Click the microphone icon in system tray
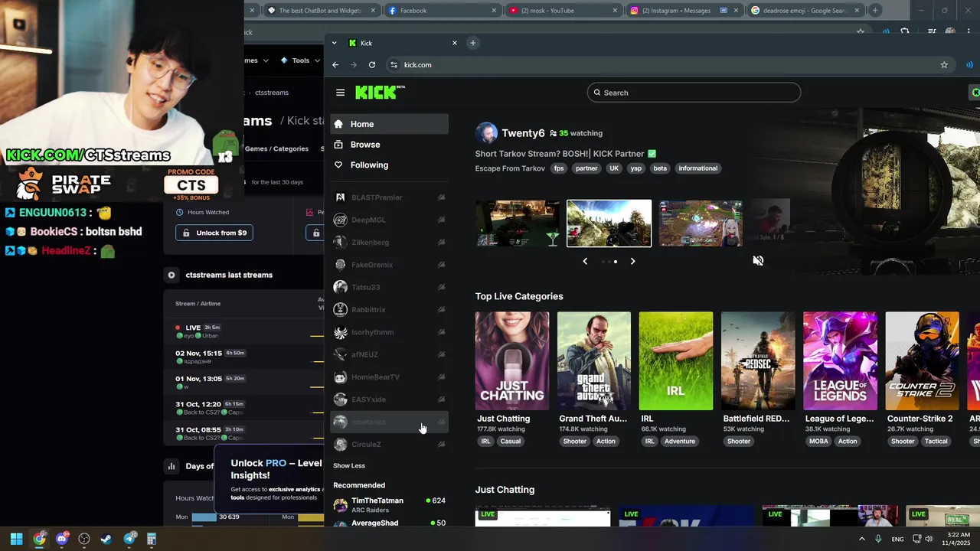The width and height of the screenshot is (980, 551). (x=878, y=539)
